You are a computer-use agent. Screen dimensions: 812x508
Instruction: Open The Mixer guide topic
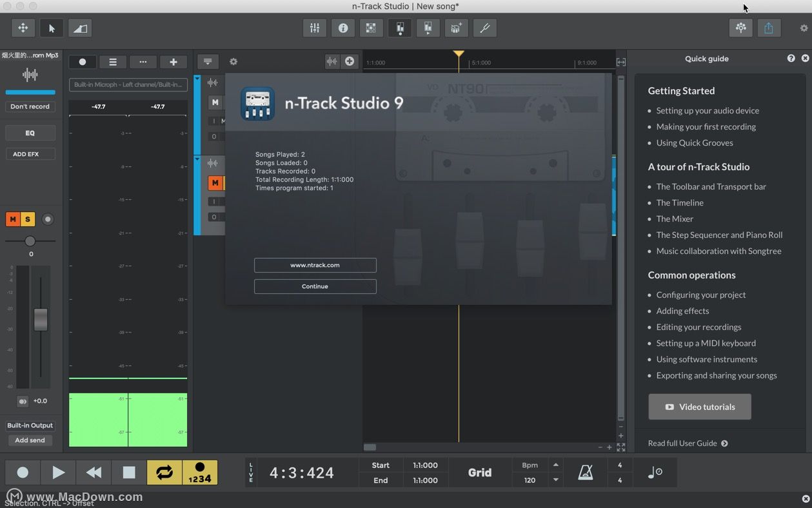675,219
